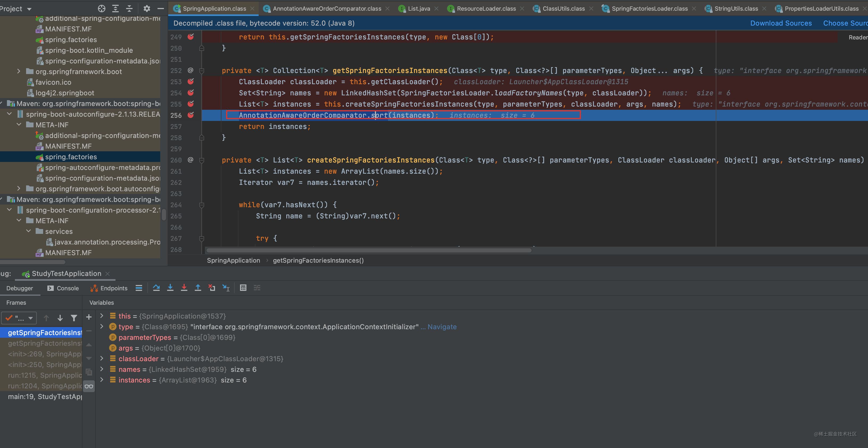Select the Debugger tab
The height and width of the screenshot is (448, 868).
tap(19, 288)
